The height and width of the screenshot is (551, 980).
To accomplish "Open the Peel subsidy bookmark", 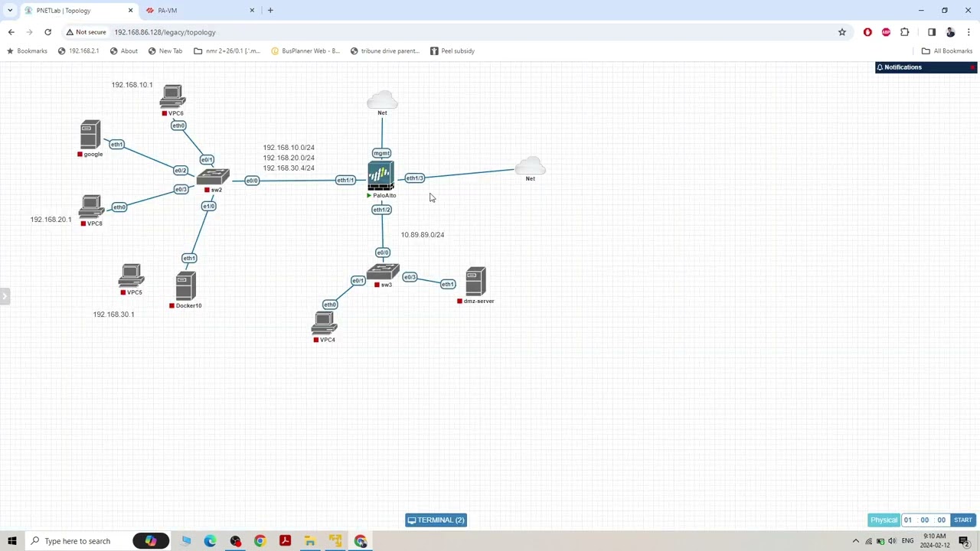I will [452, 51].
